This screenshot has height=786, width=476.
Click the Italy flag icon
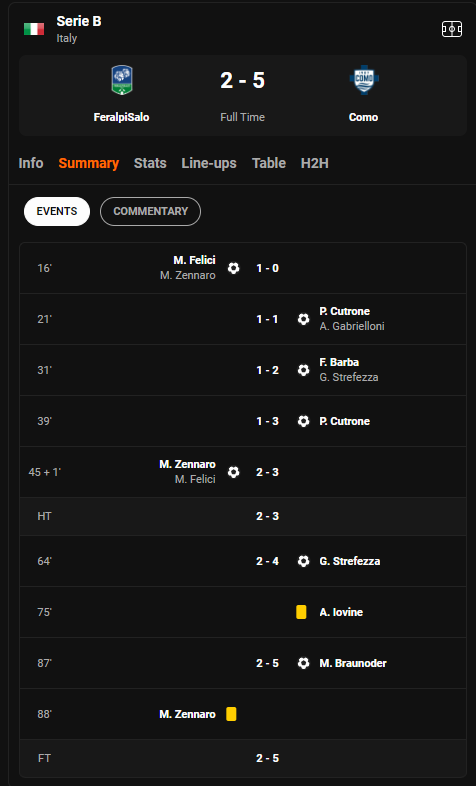34,29
